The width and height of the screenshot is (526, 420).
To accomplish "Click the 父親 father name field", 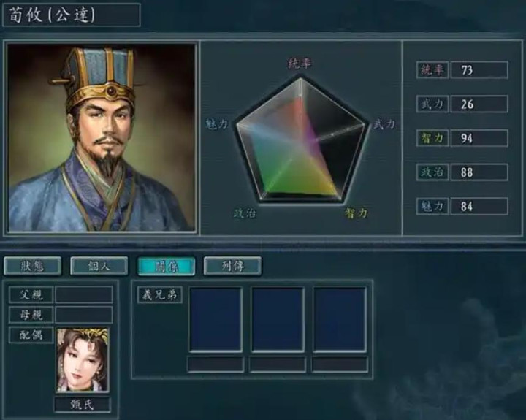I will click(x=84, y=294).
